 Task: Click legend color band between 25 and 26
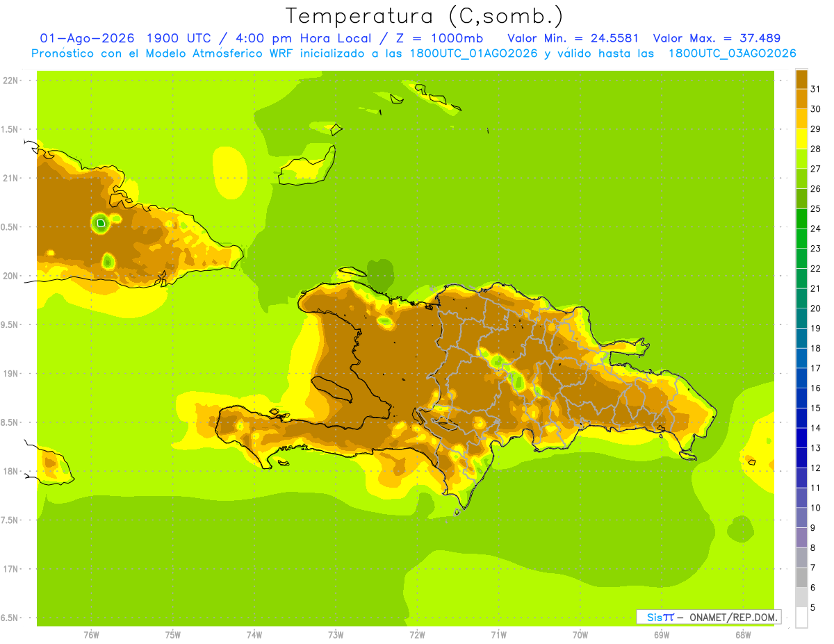point(801,199)
